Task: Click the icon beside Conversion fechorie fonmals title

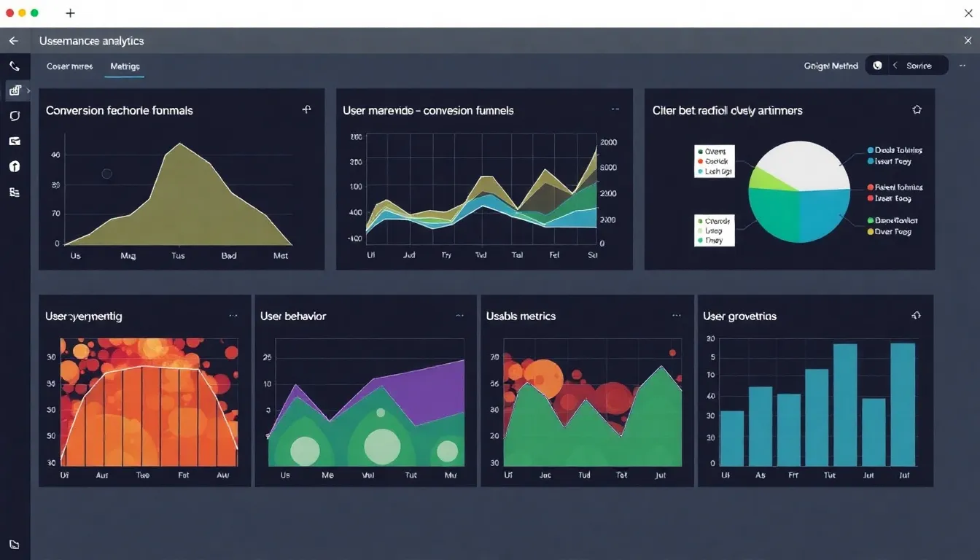Action: click(x=307, y=109)
